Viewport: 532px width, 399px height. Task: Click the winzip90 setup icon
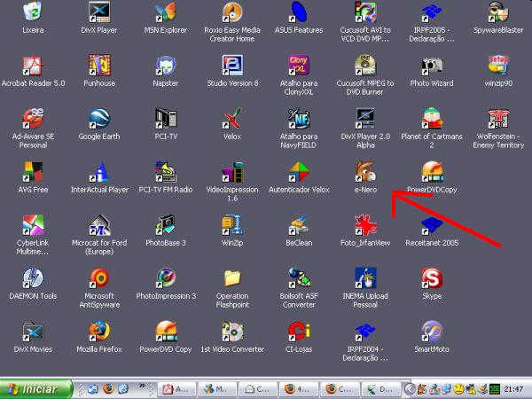click(498, 65)
